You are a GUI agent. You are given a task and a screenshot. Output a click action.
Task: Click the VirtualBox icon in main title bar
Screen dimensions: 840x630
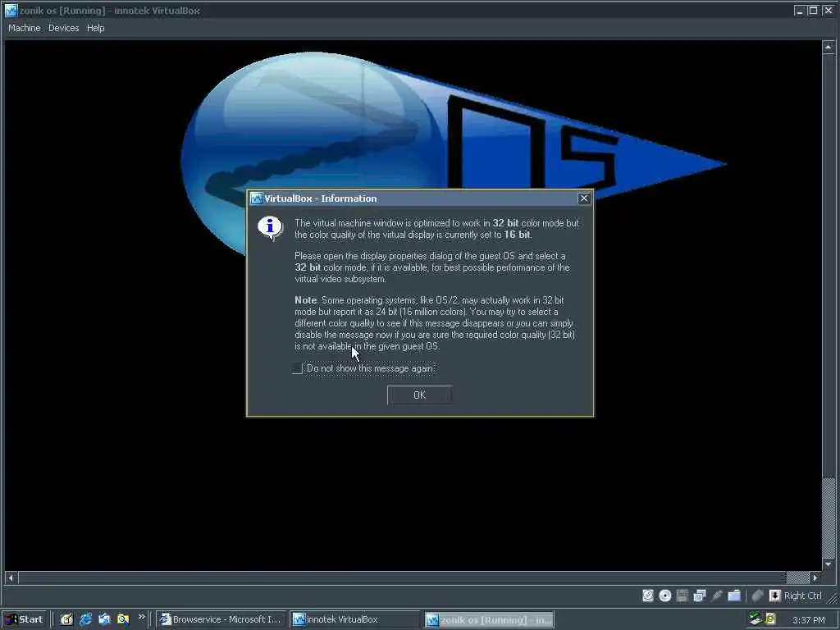coord(11,10)
